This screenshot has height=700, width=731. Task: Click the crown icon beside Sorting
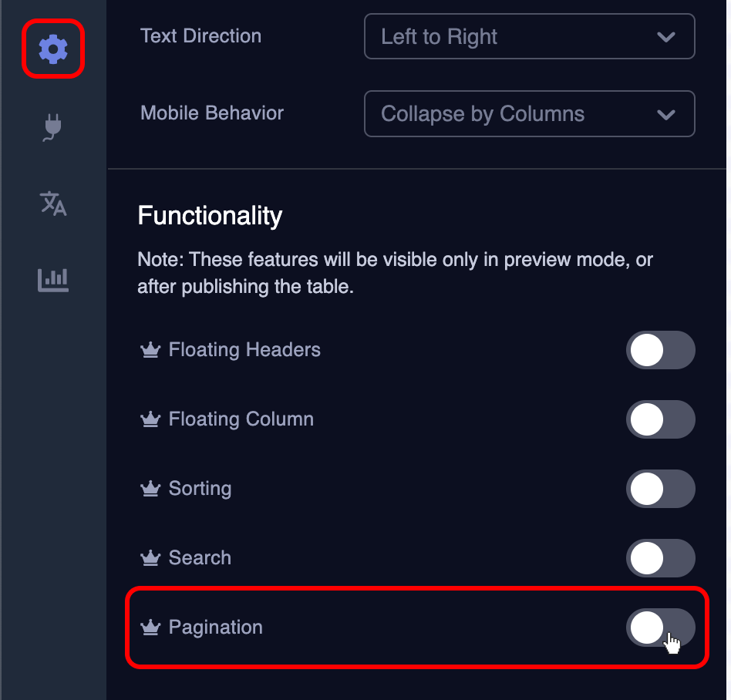(150, 490)
